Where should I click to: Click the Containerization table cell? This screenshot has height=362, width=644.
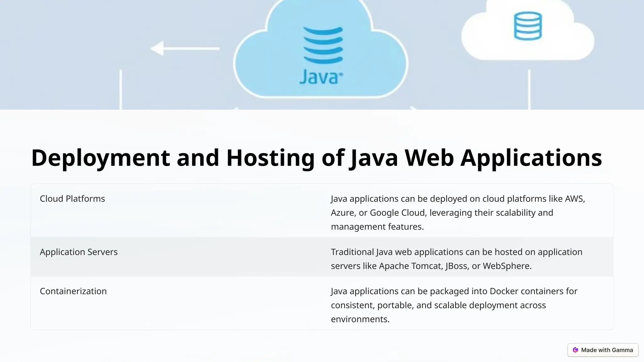[x=176, y=303]
